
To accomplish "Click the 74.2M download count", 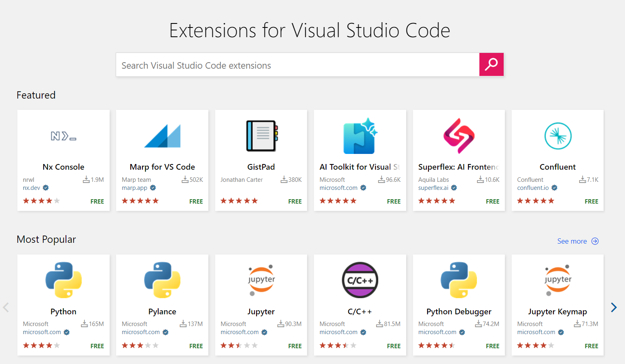I will coord(491,324).
